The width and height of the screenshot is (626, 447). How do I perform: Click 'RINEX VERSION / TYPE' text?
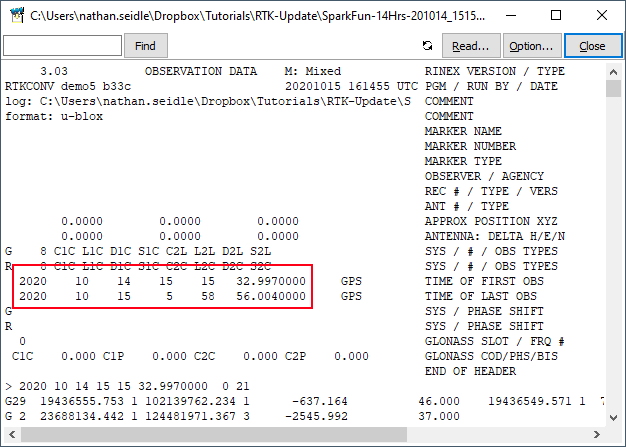pyautogui.click(x=495, y=71)
